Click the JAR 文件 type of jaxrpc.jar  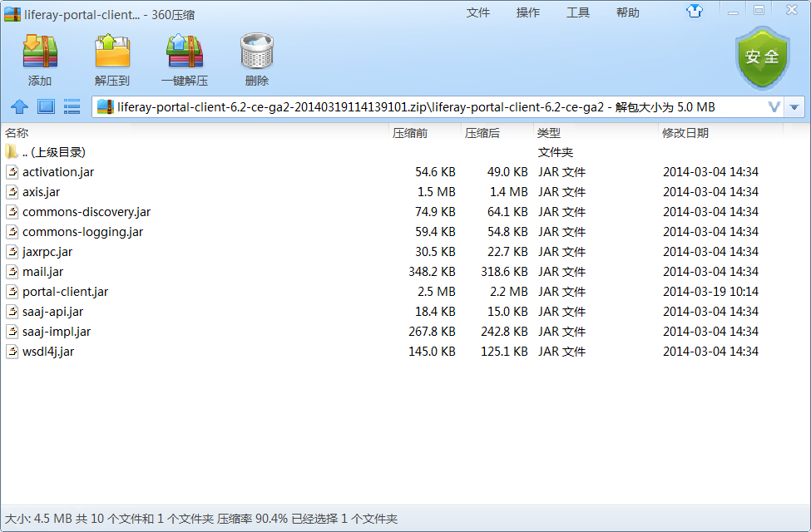(561, 252)
